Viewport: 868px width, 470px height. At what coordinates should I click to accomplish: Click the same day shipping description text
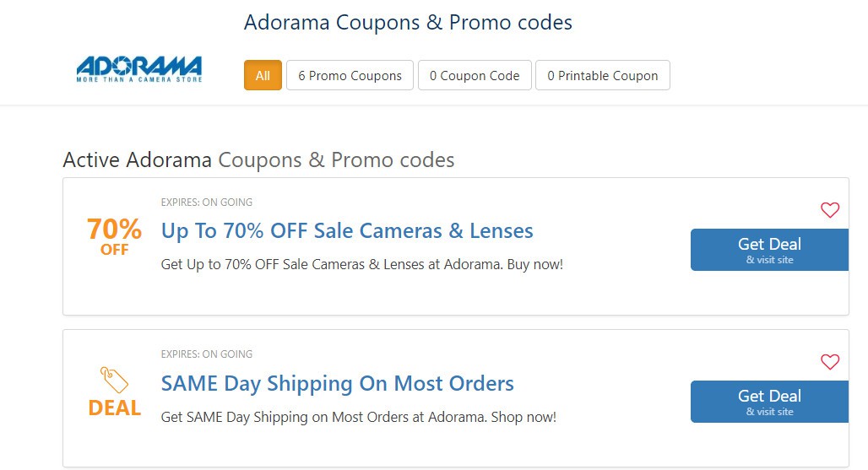[358, 417]
